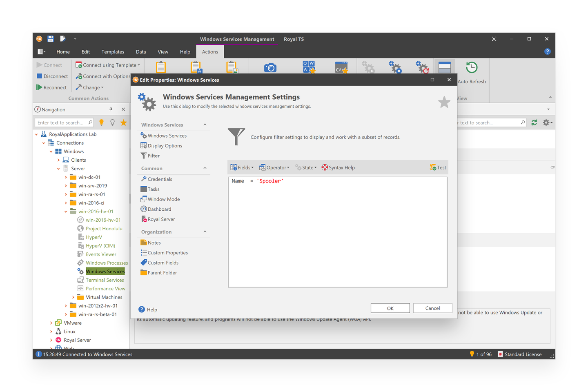The height and width of the screenshot is (392, 588).
Task: Select Events Viewer in navigation tree
Action: [x=101, y=254]
